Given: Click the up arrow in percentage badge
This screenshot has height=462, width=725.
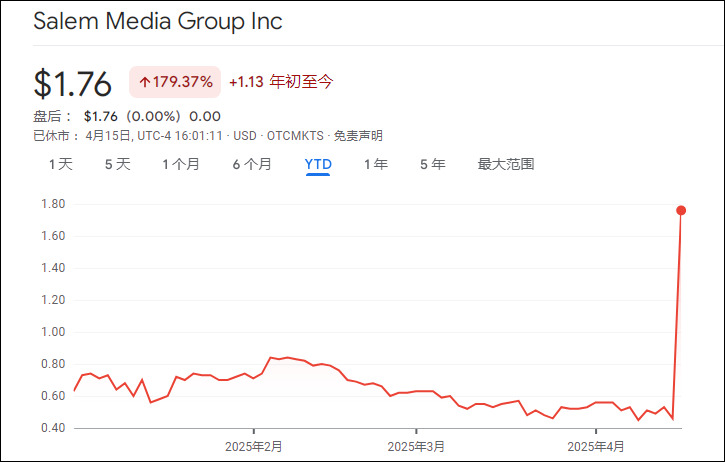Looking at the screenshot, I should [x=144, y=82].
